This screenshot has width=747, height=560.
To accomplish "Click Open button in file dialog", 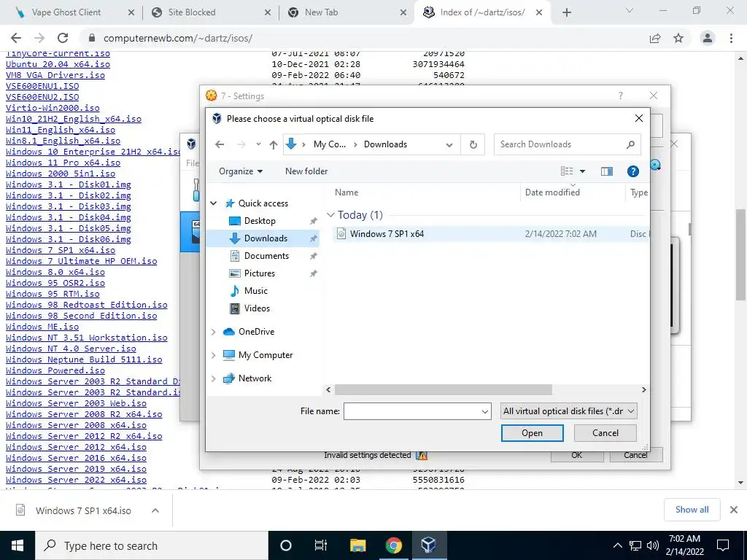I will (x=532, y=433).
